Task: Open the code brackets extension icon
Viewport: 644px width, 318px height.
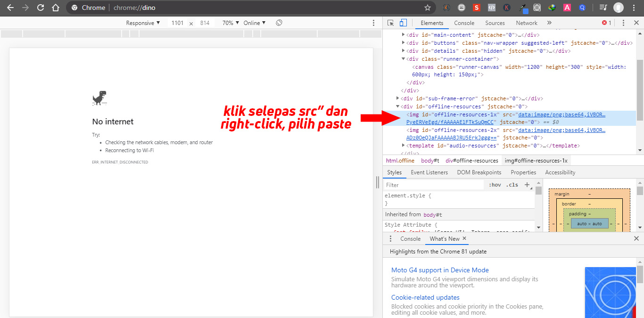Action: click(492, 8)
